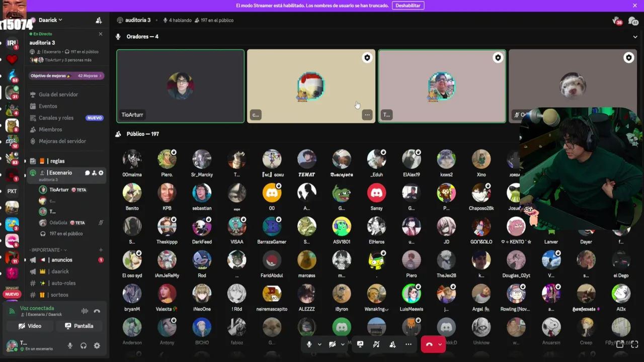Open the disconnect options arrow
Viewport: 644px width, 362px height.
point(440,344)
